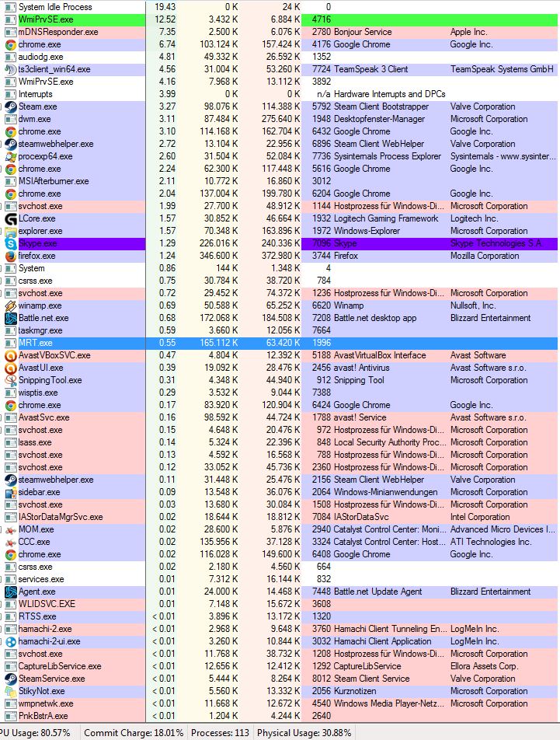
Task: Click the 'Skype Technologies S.A' company cell
Action: 496,243
